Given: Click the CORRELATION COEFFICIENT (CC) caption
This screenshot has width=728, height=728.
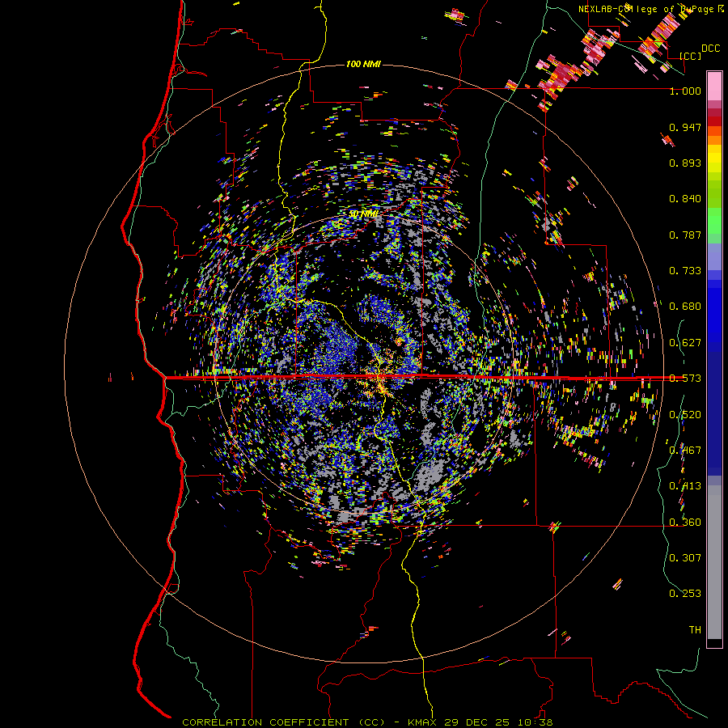Looking at the screenshot, I should click(x=284, y=722).
